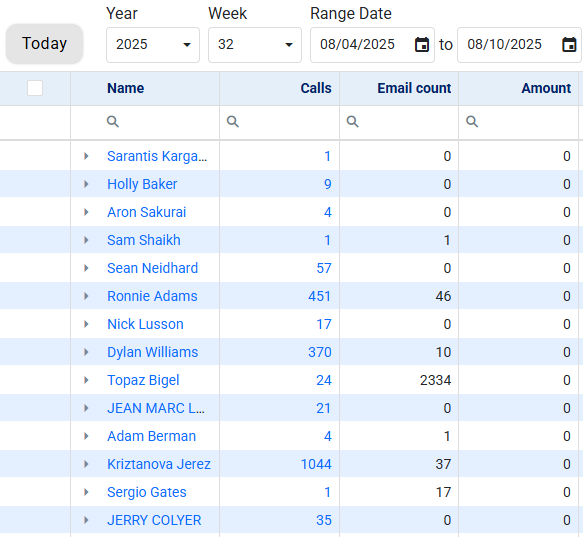Expand the Nick Lusson row
Screen dimensions: 583x537
tap(86, 324)
